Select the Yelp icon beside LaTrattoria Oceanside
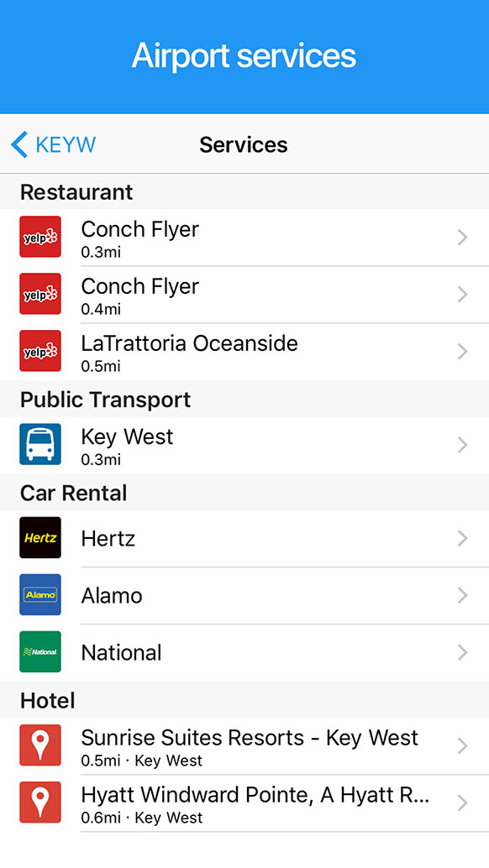This screenshot has width=489, height=868. pos(39,351)
